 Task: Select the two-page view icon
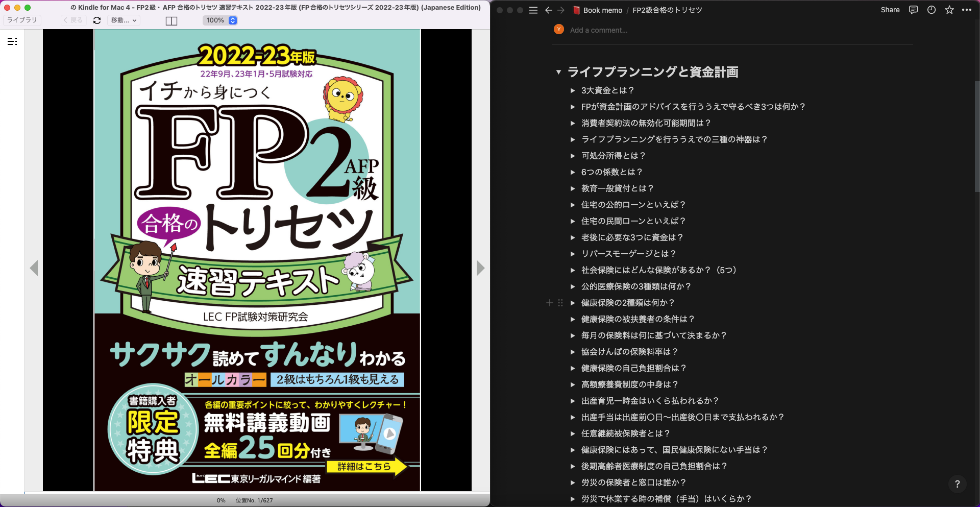(171, 20)
